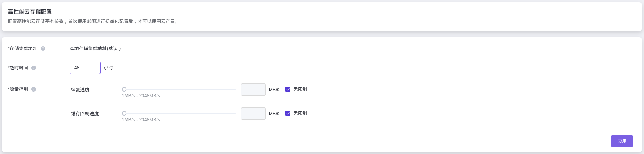Click the *存储集群地址 field label
The width and height of the screenshot is (644, 154).
22,48
